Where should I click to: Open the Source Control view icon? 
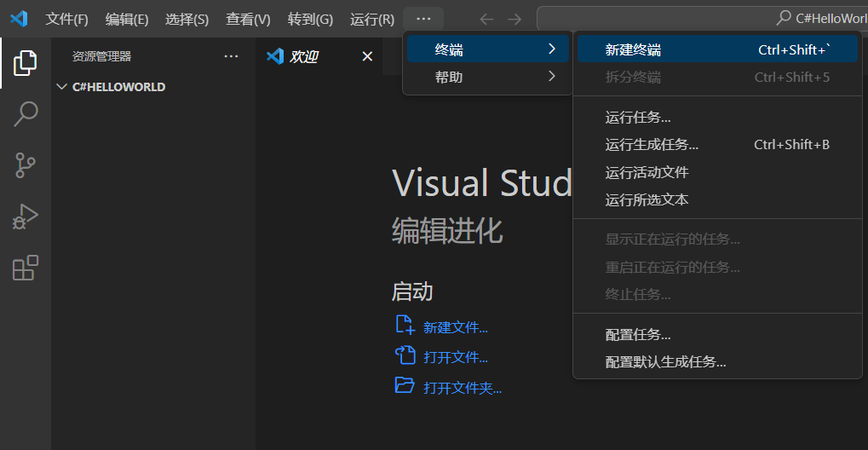coord(26,165)
